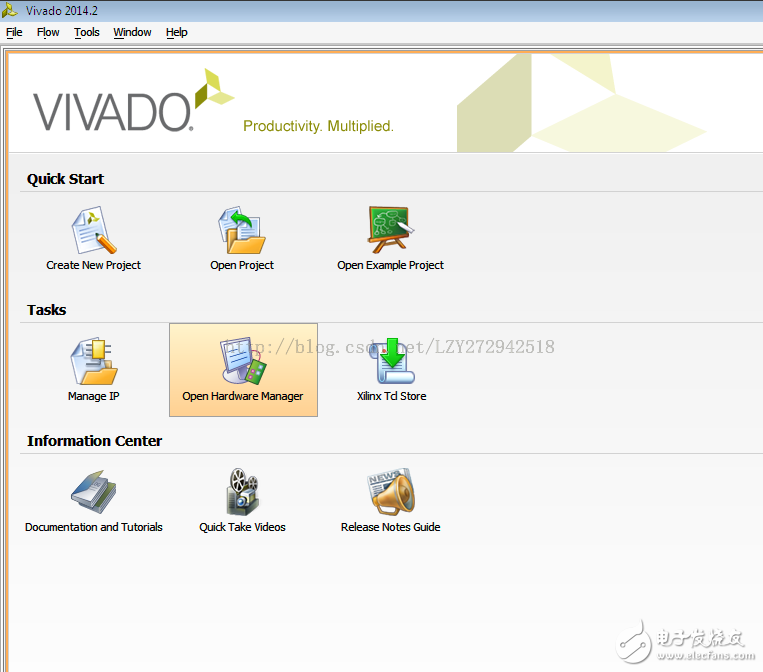763x672 pixels.
Task: Click the Open Example Project chalkboard icon
Action: (390, 230)
